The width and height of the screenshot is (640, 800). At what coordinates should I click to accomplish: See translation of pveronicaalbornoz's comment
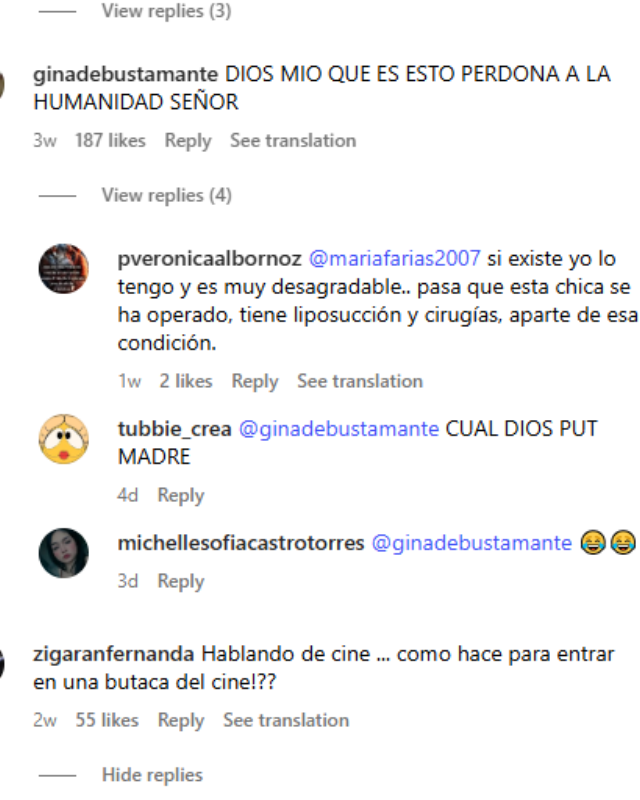point(360,381)
